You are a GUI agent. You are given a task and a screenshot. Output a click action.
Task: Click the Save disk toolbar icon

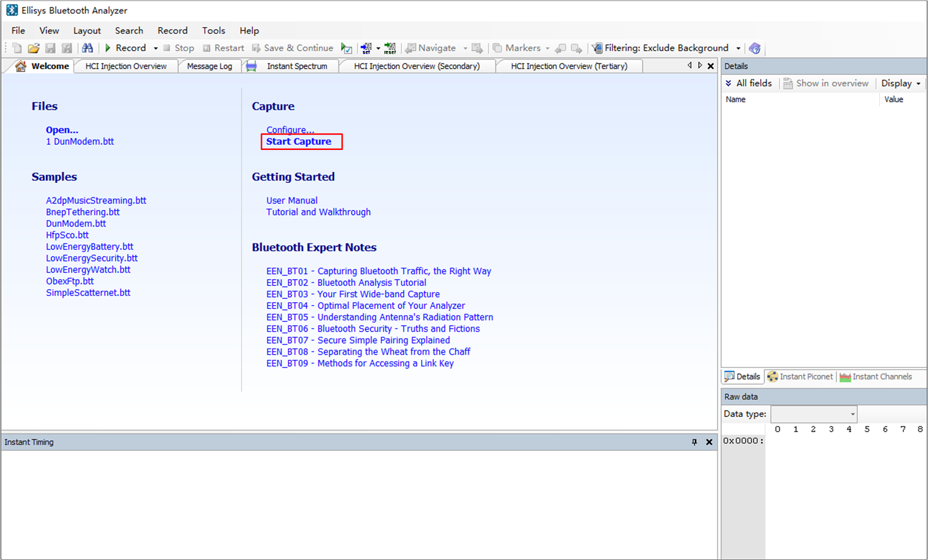point(51,48)
